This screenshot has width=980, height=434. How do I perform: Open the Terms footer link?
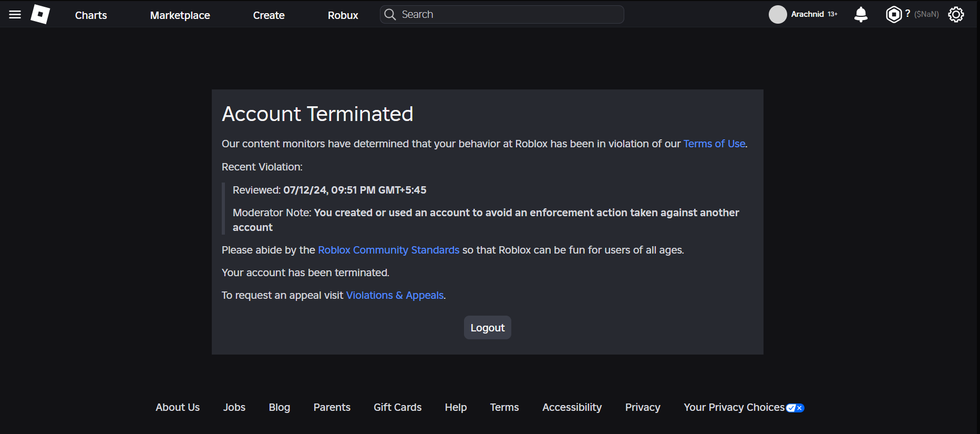click(504, 407)
